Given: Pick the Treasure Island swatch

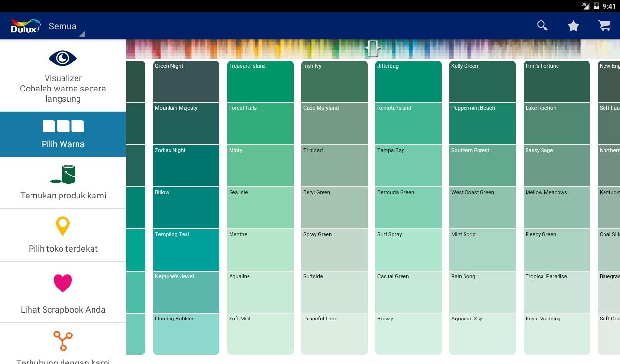Looking at the screenshot, I should pyautogui.click(x=260, y=82).
